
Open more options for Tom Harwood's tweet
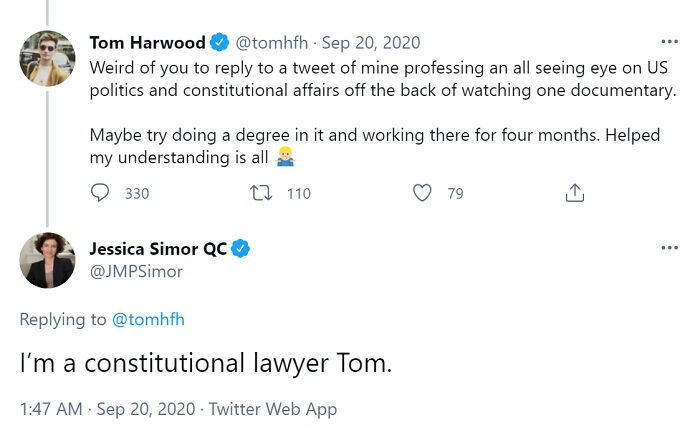(x=670, y=43)
